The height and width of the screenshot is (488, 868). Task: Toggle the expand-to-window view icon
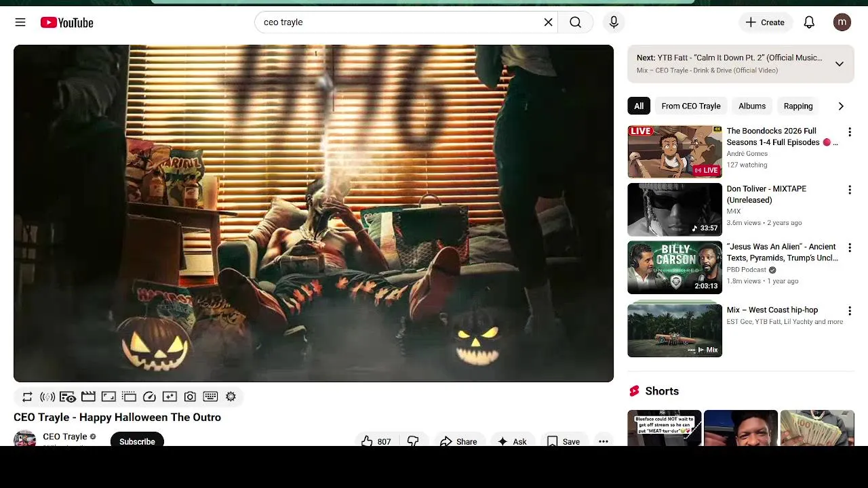108,396
